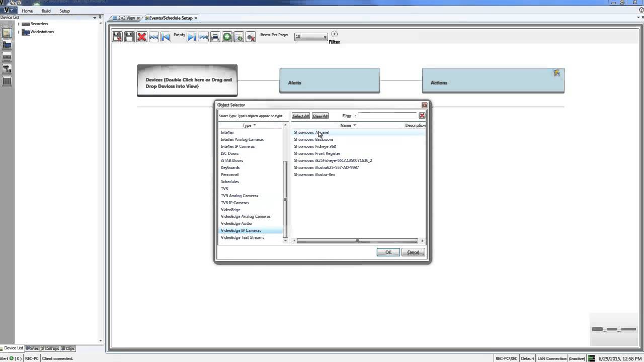Select Recorders in device list
The image size is (644, 362).
pos(39,24)
